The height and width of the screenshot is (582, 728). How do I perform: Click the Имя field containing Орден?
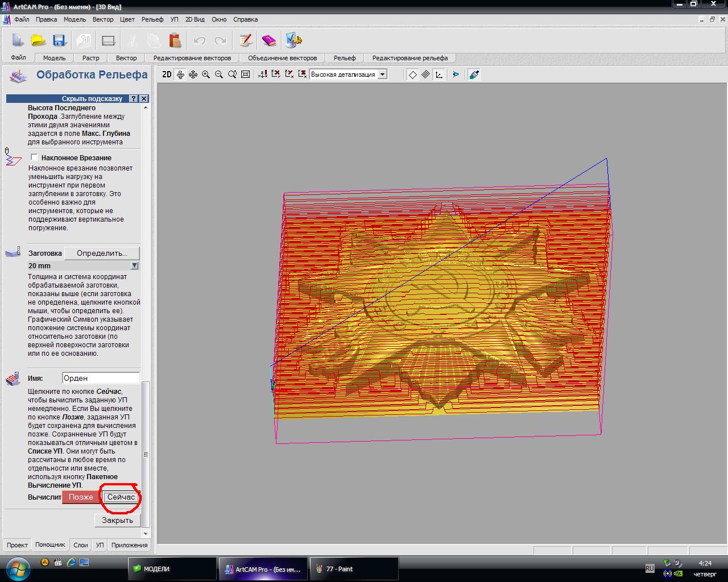point(101,378)
